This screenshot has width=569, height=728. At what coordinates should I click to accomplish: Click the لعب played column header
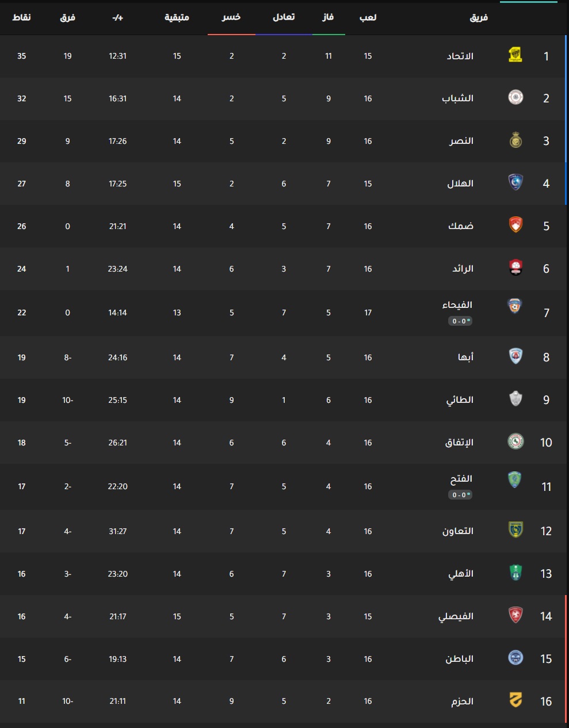pyautogui.click(x=368, y=17)
